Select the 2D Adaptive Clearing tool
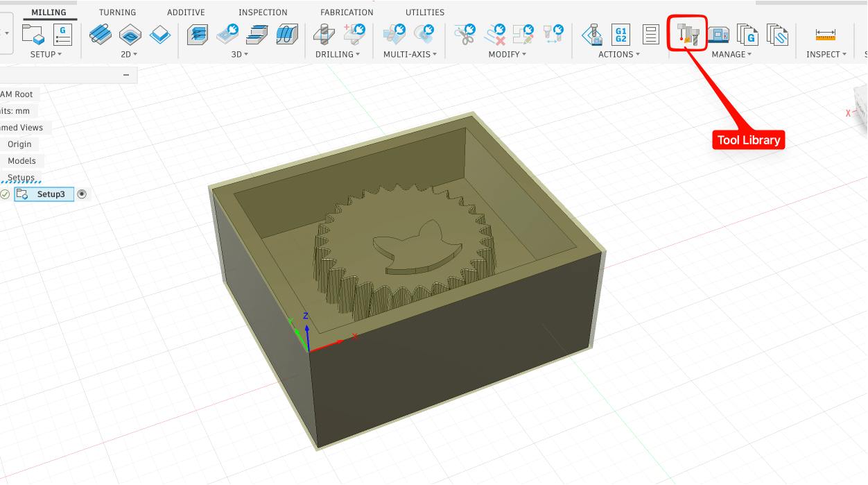 coord(101,34)
